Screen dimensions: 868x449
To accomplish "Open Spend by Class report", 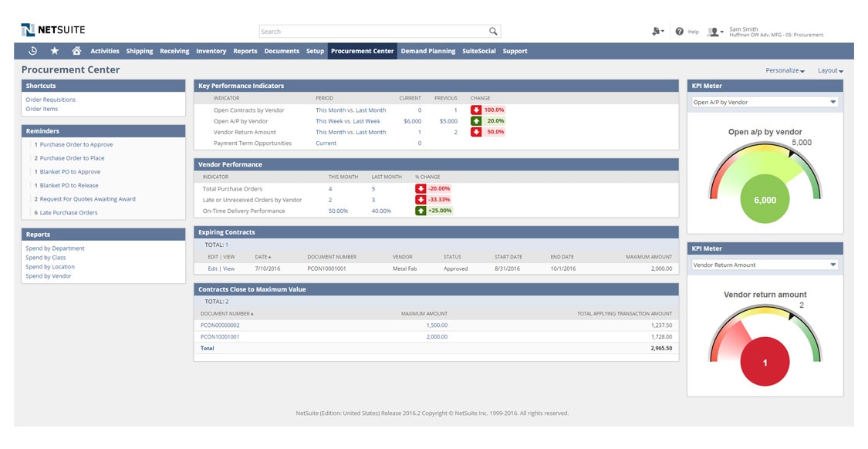I will (46, 258).
